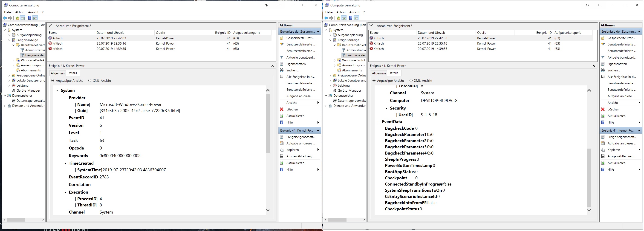Click the Back arrow in right window toolbar

[326, 18]
